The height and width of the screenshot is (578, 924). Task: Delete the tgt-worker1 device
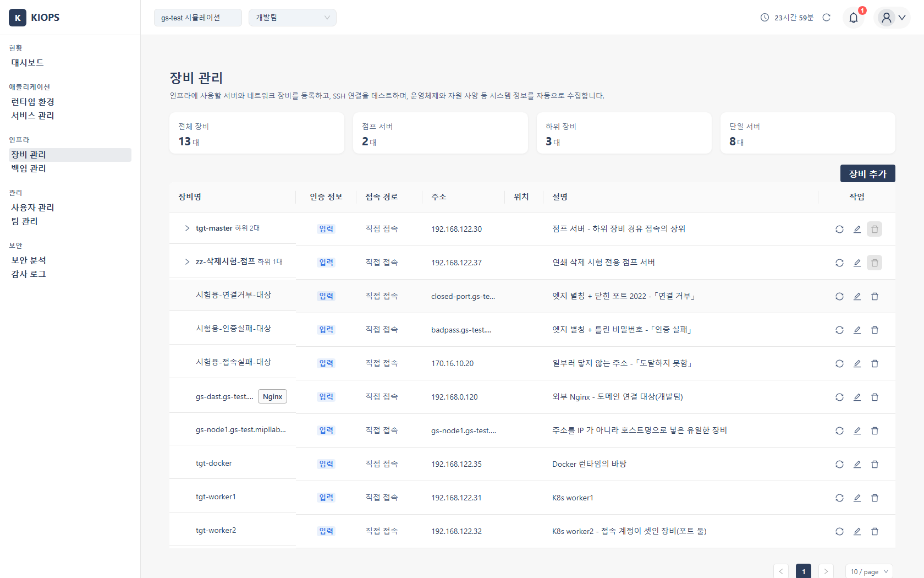(875, 498)
